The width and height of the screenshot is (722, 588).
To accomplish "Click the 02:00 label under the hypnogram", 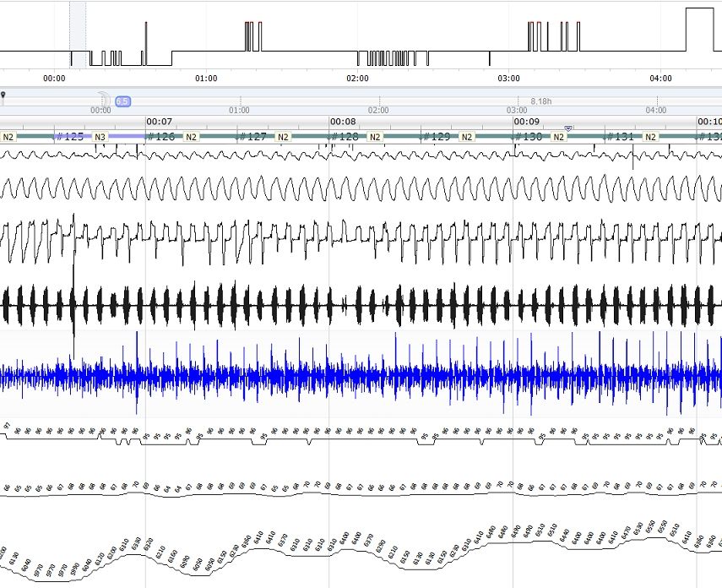I will tap(357, 79).
